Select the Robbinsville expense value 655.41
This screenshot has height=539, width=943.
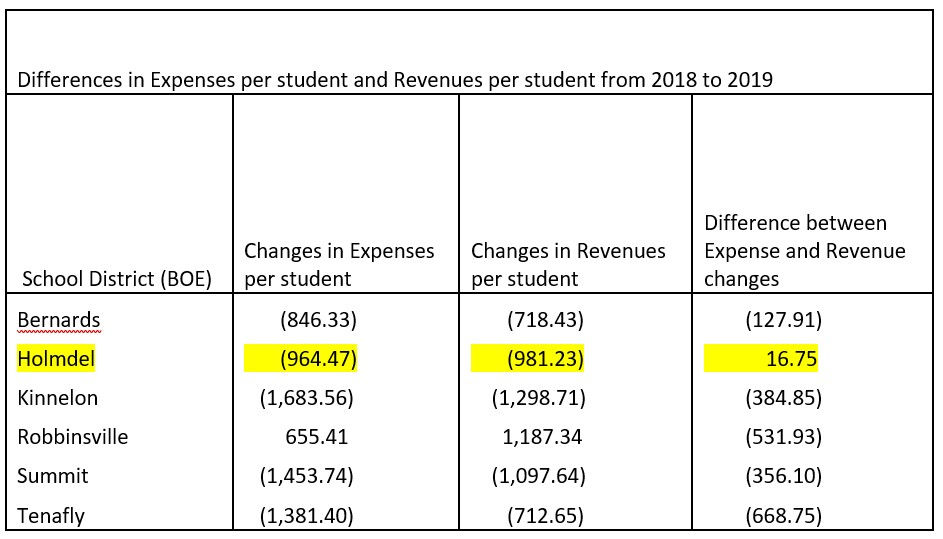click(317, 437)
